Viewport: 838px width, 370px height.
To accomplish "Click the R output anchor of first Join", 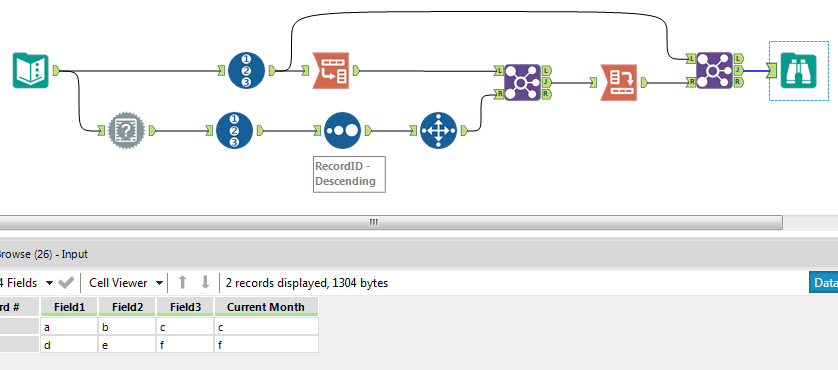I will click(x=546, y=94).
